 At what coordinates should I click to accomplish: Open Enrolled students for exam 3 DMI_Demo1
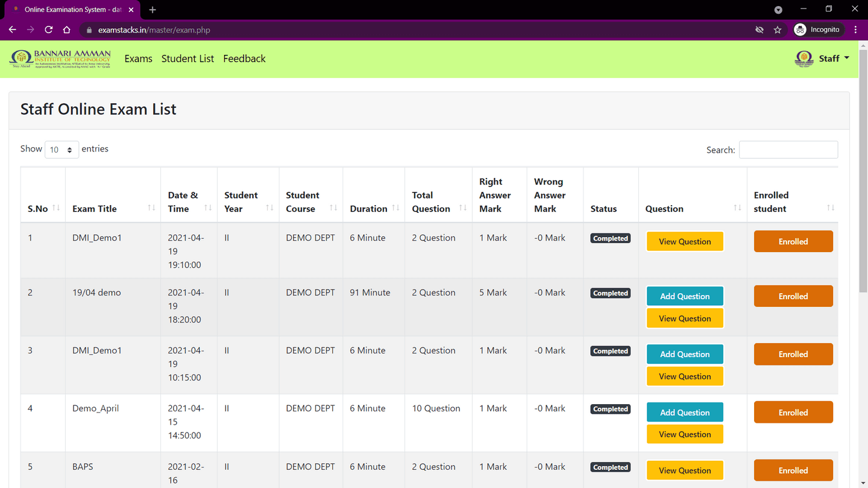[x=793, y=354]
